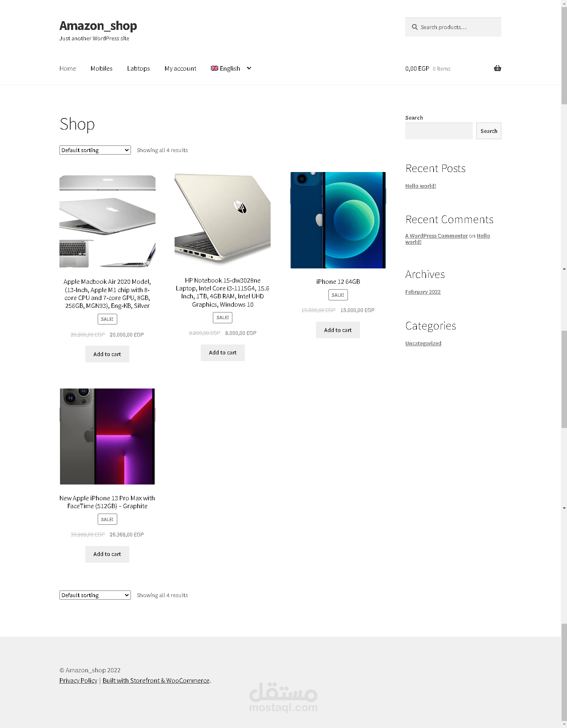
Task: Click the 15.000,00 EGP iPhone 12 price
Action: coord(357,310)
